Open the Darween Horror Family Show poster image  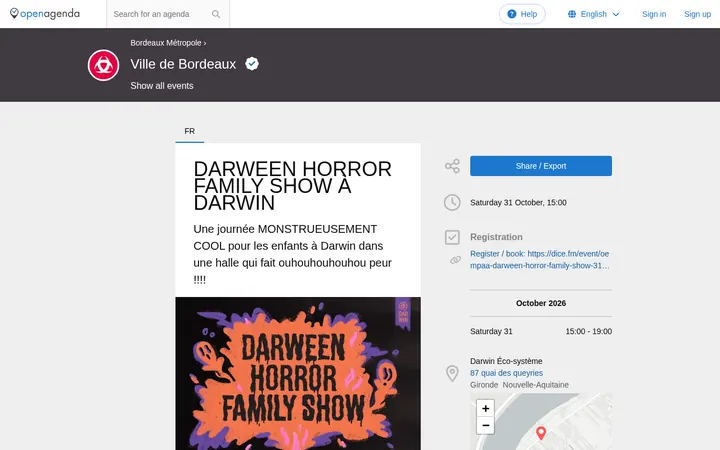[x=298, y=373]
